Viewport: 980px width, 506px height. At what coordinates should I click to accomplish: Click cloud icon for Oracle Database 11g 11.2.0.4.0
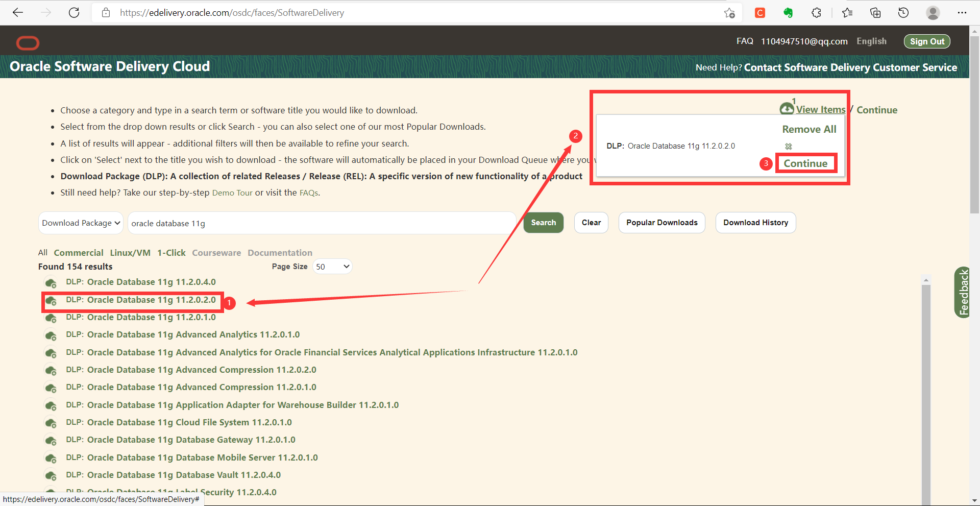[x=51, y=283]
